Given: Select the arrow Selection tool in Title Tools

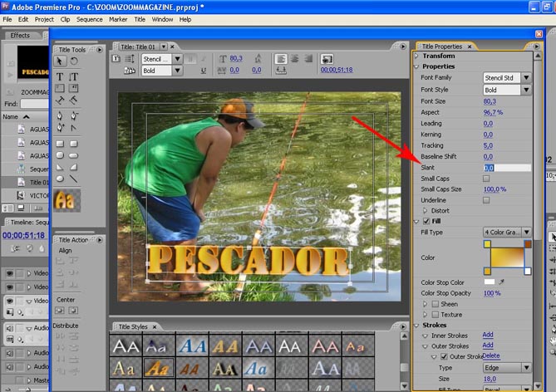Looking at the screenshot, I should click(60, 61).
